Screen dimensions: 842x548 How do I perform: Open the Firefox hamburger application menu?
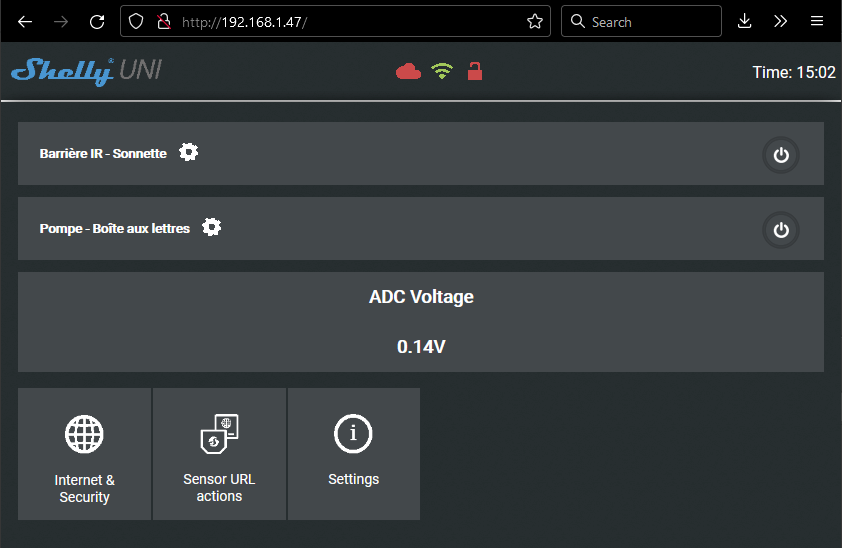coord(817,21)
